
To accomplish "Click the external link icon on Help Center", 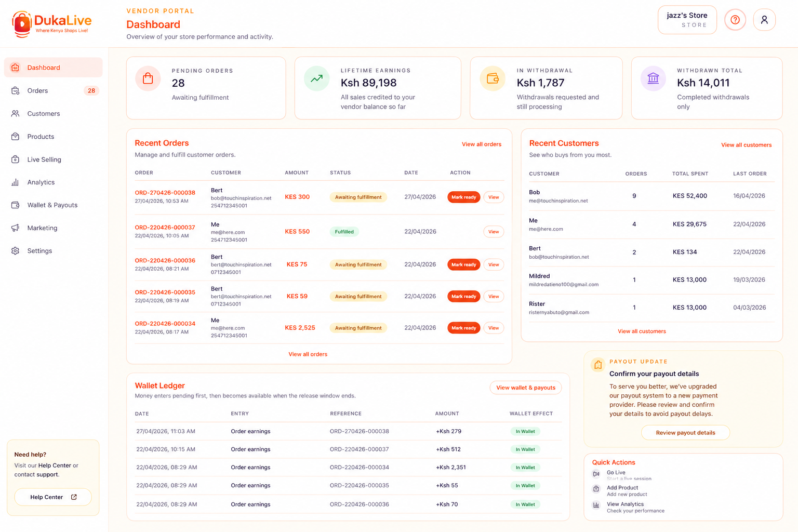I will coord(74,497).
